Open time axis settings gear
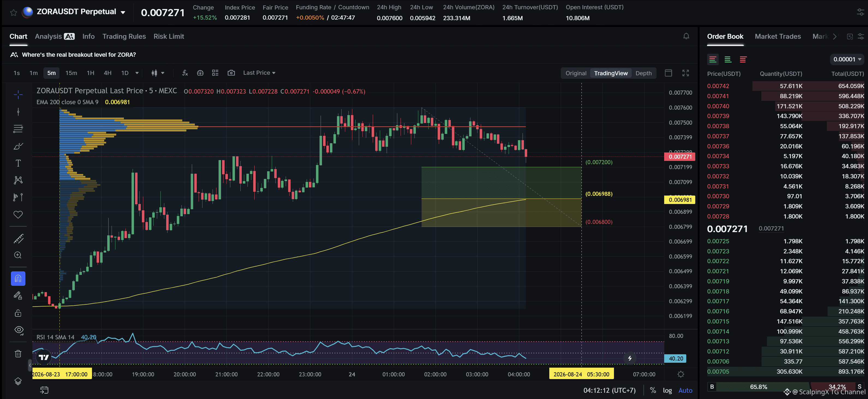The image size is (868, 399). pos(681,374)
